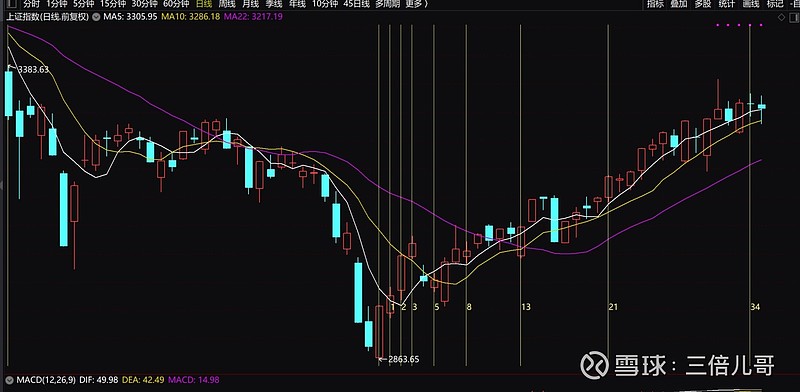
Task: Switch to 周线 weekly chart
Action: click(227, 4)
